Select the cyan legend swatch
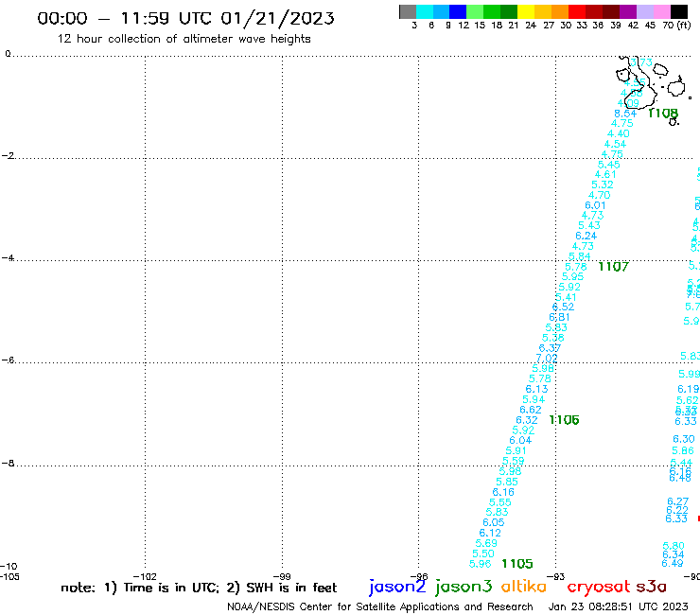 click(424, 11)
